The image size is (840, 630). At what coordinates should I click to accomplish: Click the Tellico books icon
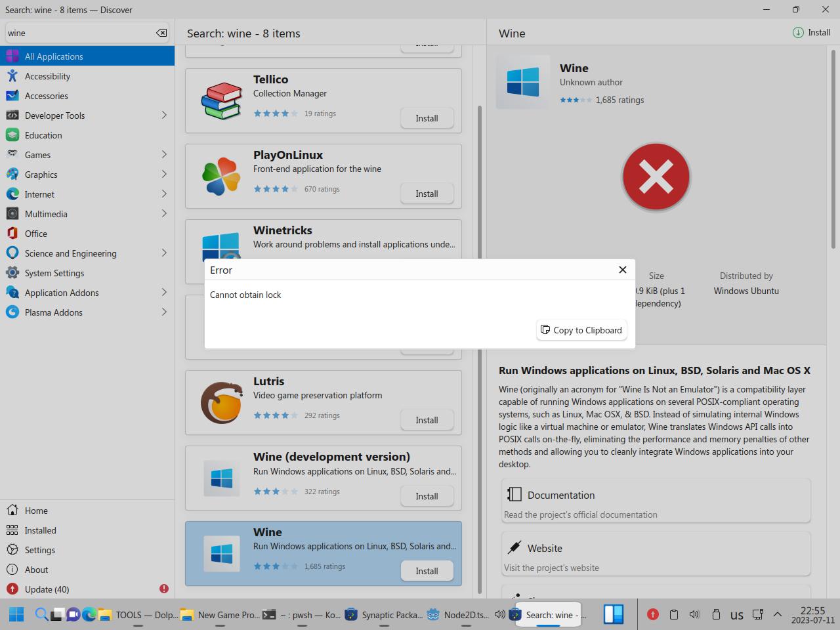pos(221,100)
